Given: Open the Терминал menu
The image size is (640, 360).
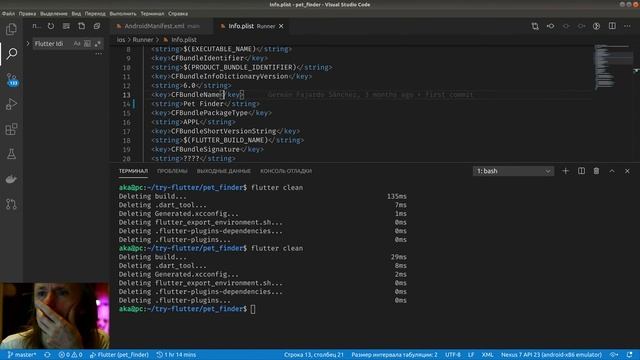Looking at the screenshot, I should 152,13.
